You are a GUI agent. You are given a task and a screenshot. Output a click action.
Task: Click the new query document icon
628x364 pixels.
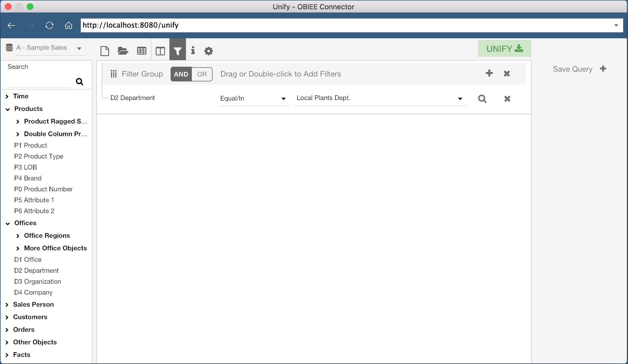(x=105, y=51)
